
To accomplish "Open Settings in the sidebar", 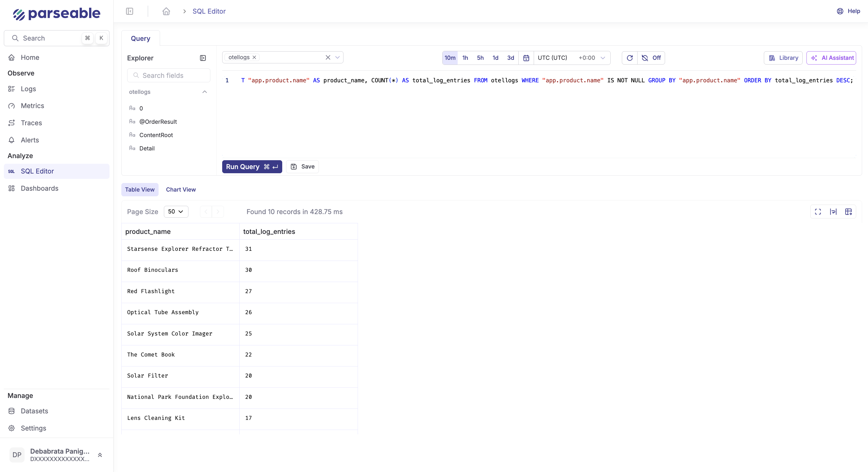I will point(57,428).
